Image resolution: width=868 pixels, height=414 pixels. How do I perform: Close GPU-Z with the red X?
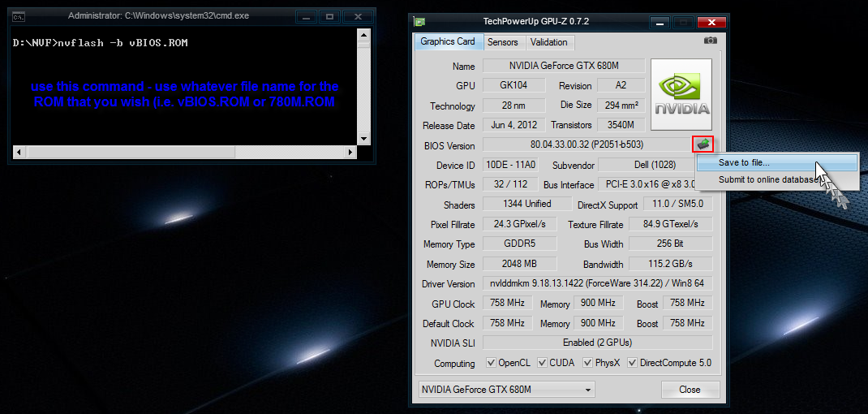point(711,22)
